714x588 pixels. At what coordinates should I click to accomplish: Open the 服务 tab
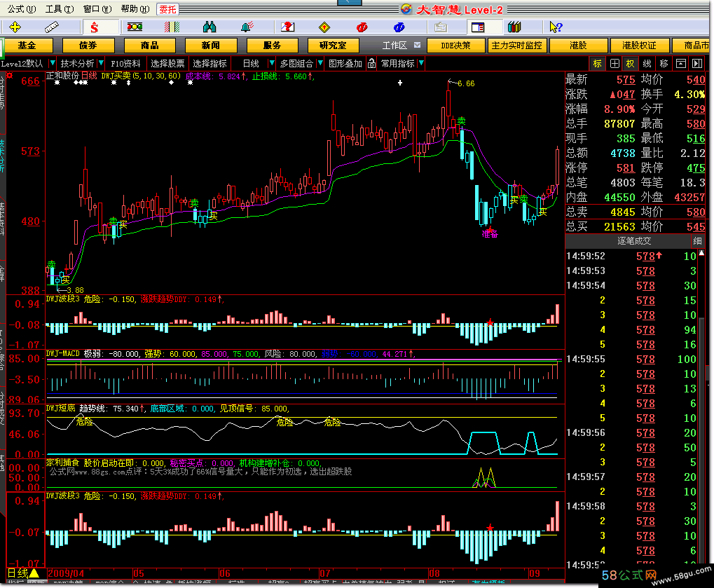pos(273,46)
